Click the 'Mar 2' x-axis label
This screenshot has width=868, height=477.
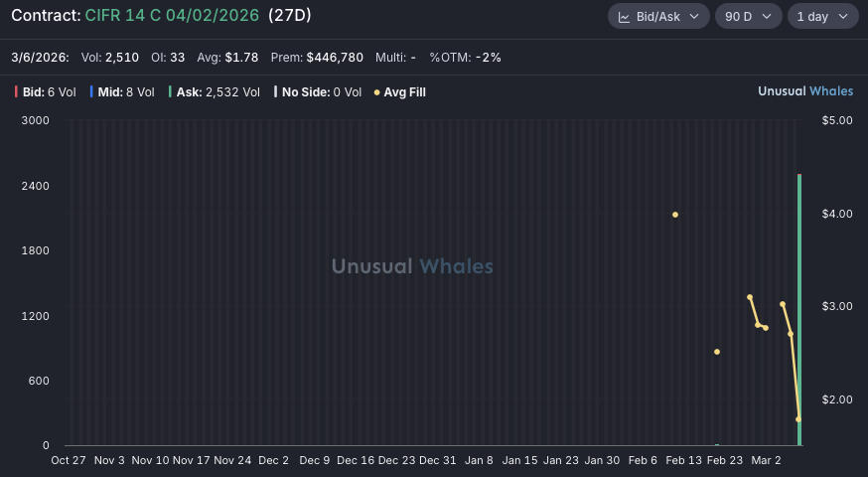tap(766, 460)
